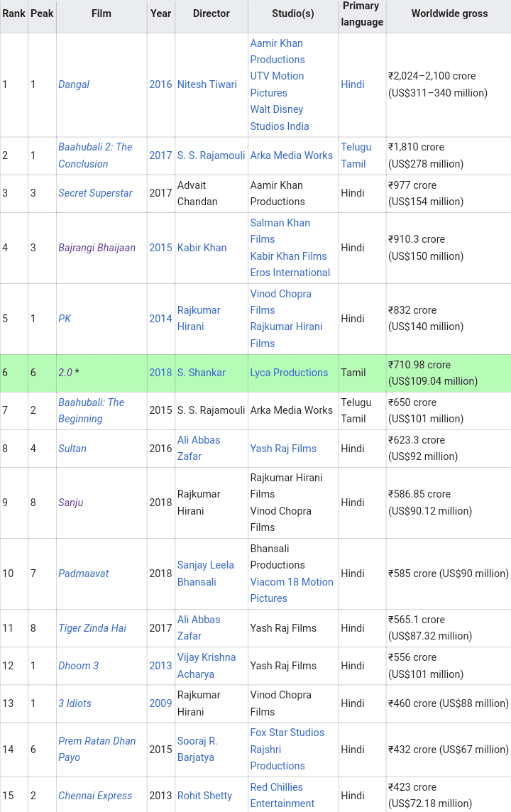Open Red Chillies Entertainment studio link

282,795
